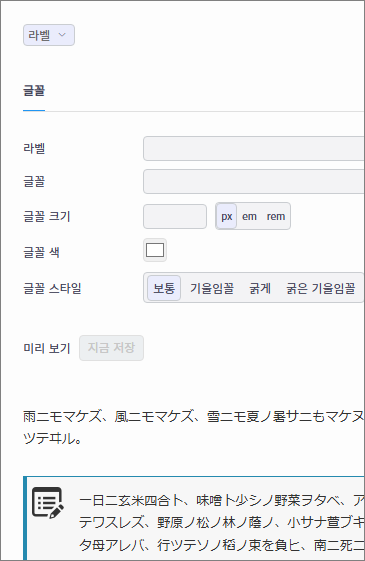Click the first preview paragraph text
Viewport: 365px width, 561px height.
pos(194,427)
